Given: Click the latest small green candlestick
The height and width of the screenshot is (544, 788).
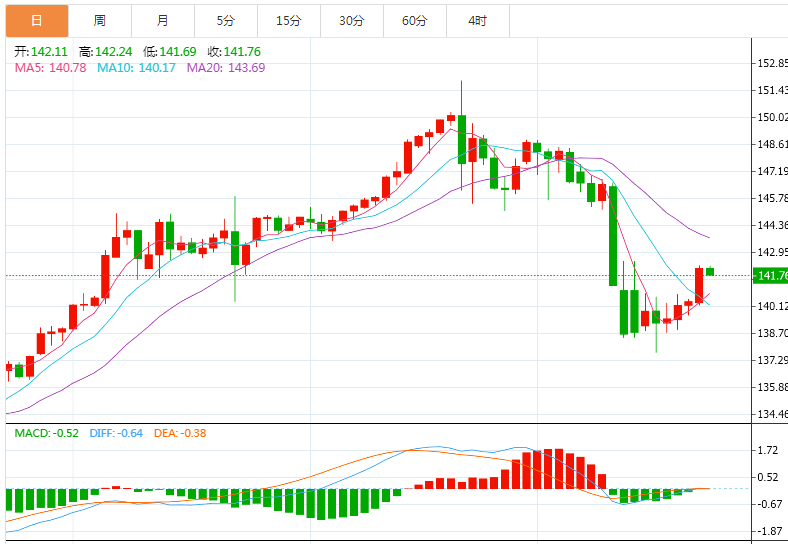Looking at the screenshot, I should 710,271.
